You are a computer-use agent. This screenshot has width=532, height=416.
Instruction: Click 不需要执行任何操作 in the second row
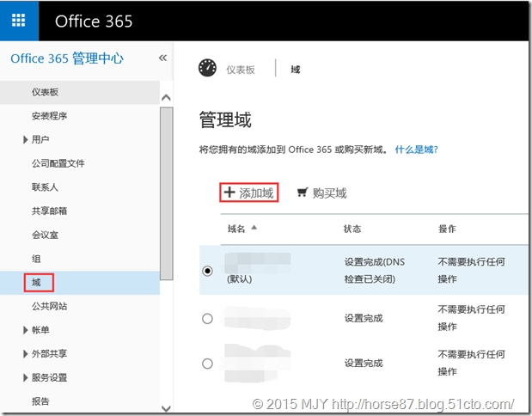click(x=471, y=318)
